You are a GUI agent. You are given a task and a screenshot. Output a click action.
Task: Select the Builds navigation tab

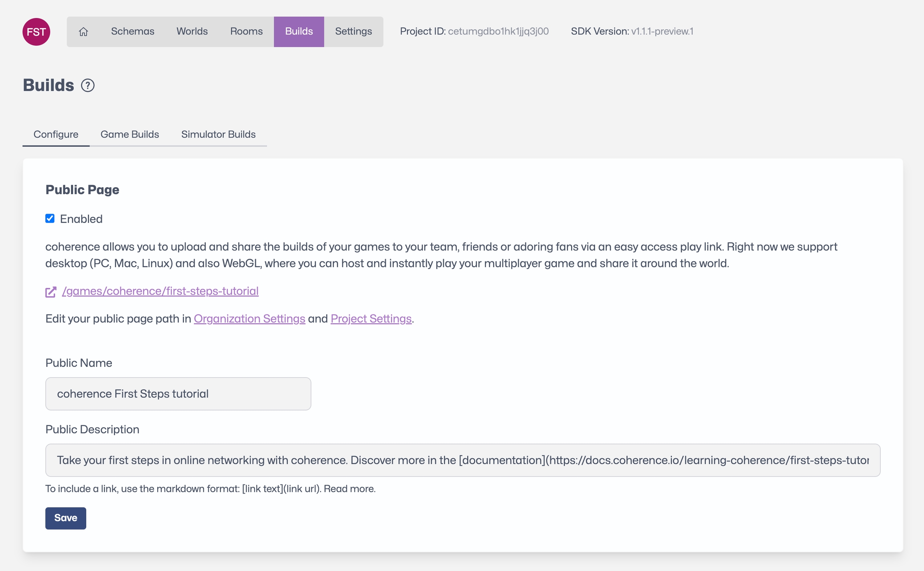pos(299,32)
